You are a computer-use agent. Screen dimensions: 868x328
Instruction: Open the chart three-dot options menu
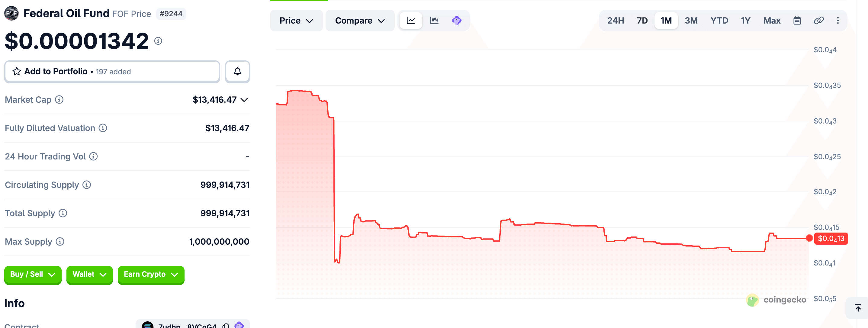click(838, 21)
